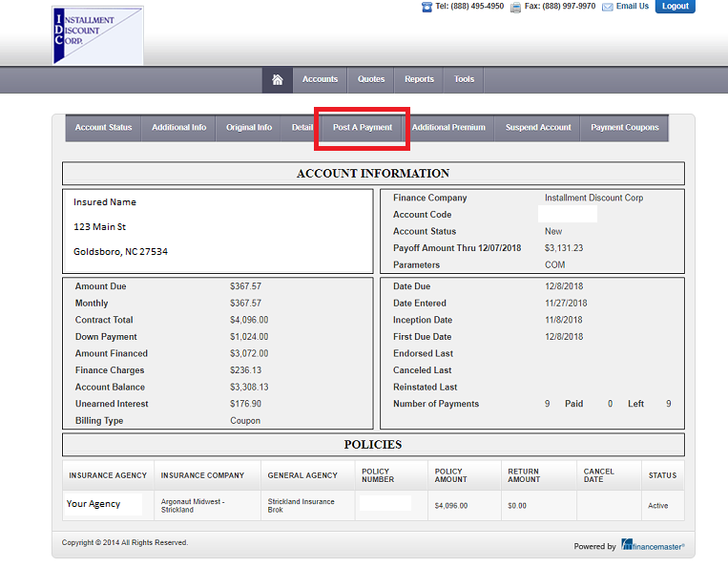Click the Contract Total $4,096.00 value
Image resolution: width=728 pixels, height=567 pixels.
point(249,320)
